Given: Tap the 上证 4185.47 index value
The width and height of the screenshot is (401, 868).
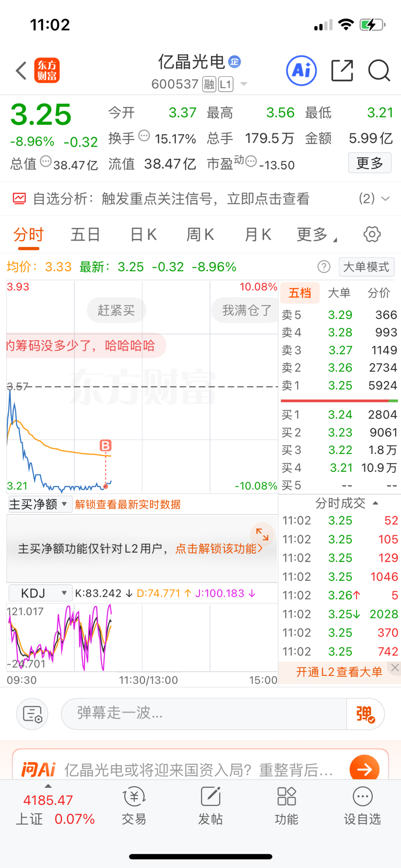Looking at the screenshot, I should pyautogui.click(x=48, y=800).
